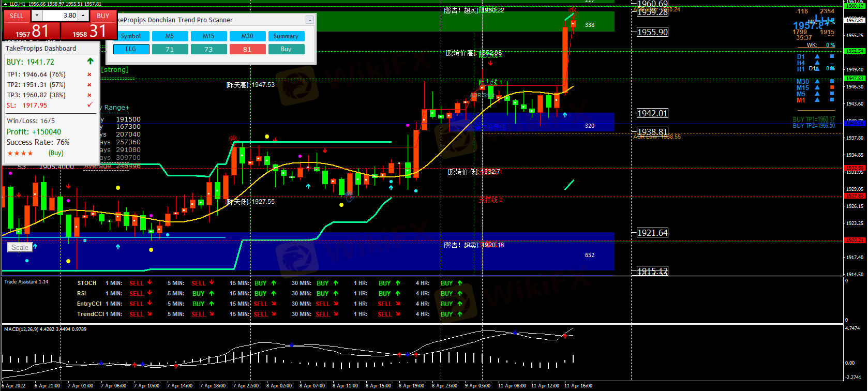Select the M5 column header in scanner
868x391 pixels.
click(170, 36)
